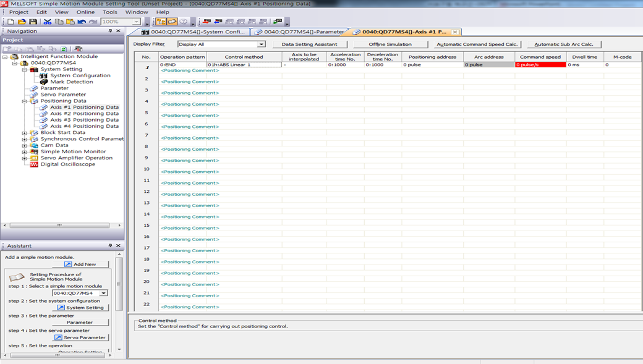Open the View menu
The image size is (643, 364).
click(x=61, y=12)
